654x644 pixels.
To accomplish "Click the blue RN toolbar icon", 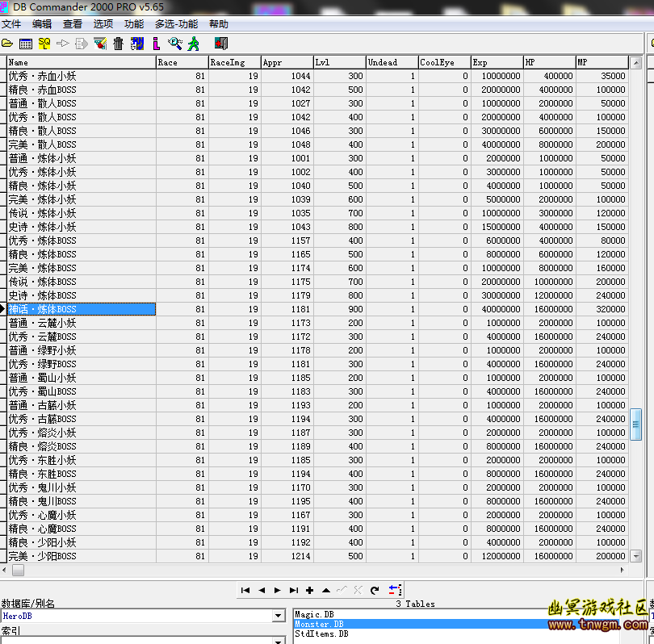I will [x=136, y=44].
